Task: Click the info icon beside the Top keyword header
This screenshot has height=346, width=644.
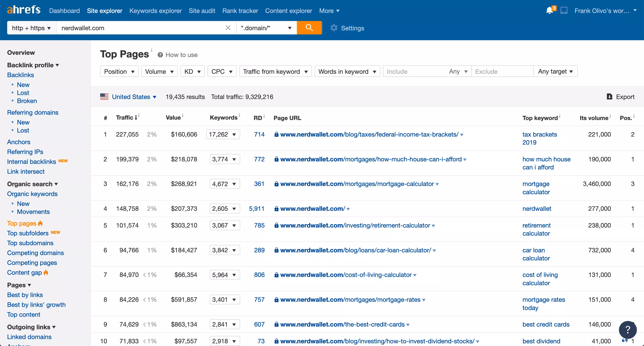Action: click(560, 116)
